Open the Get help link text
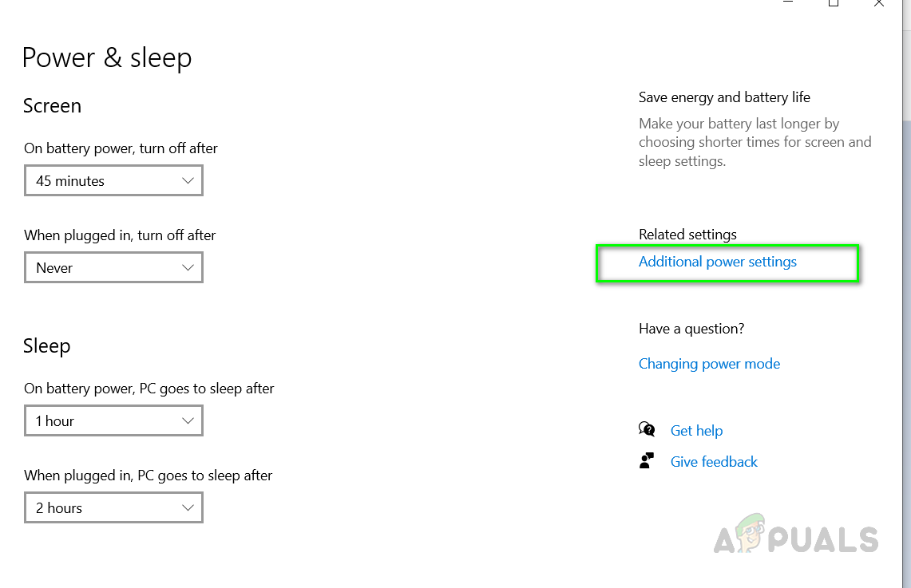This screenshot has width=911, height=588. point(696,431)
